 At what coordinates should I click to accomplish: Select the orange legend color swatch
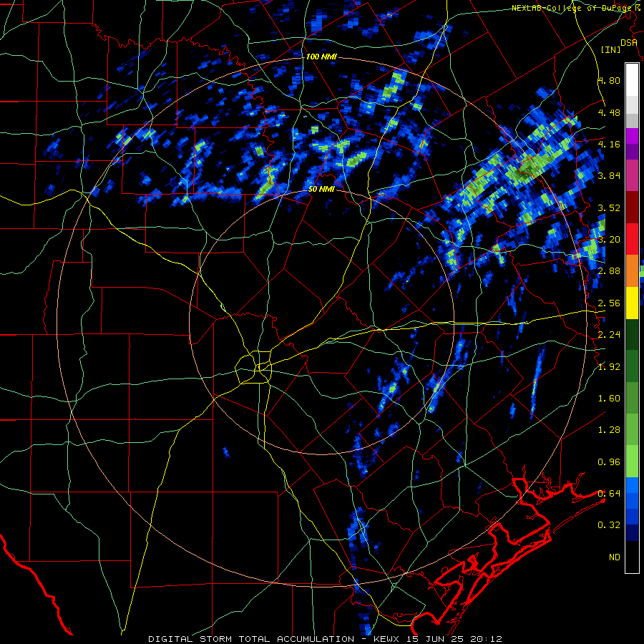pyautogui.click(x=632, y=271)
